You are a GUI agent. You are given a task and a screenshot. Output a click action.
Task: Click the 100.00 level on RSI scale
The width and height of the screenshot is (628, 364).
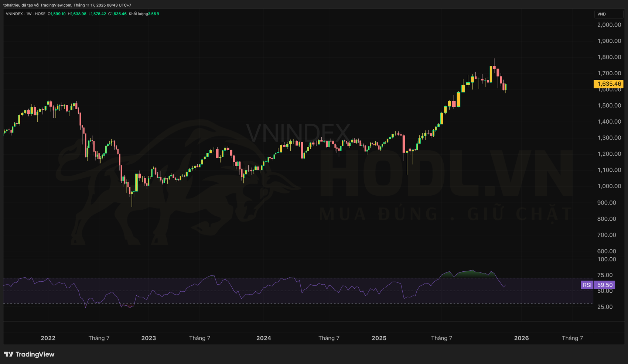[607, 259]
